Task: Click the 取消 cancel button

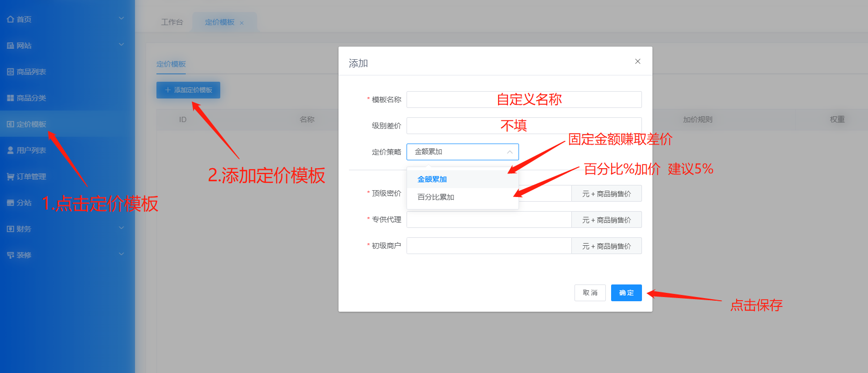Action: pyautogui.click(x=590, y=293)
